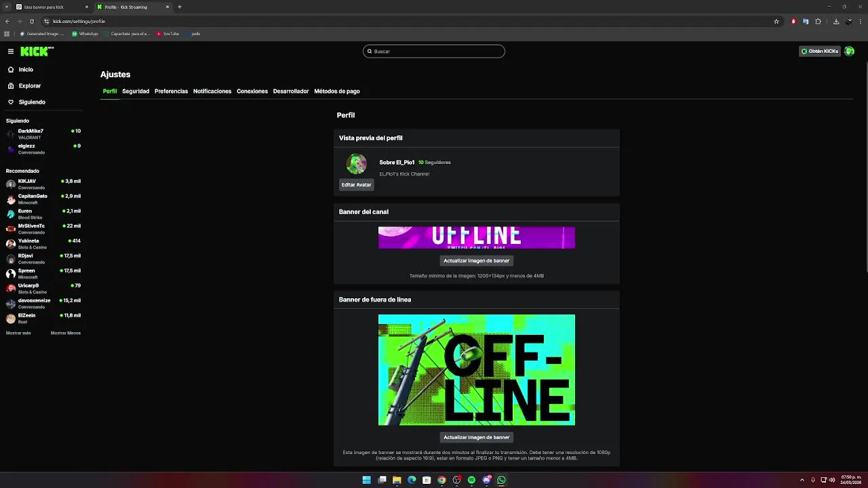Viewport: 868px width, 488px height.
Task: Open the YouTube bookmark
Action: (x=167, y=33)
